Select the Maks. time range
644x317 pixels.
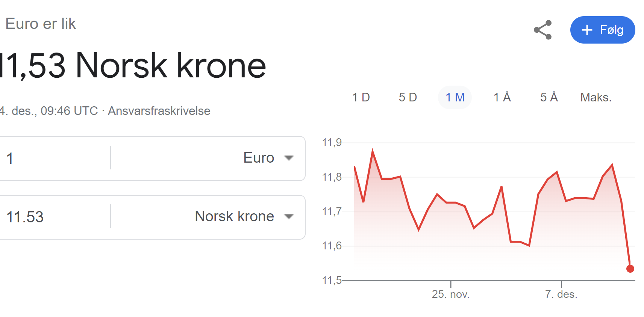[596, 98]
